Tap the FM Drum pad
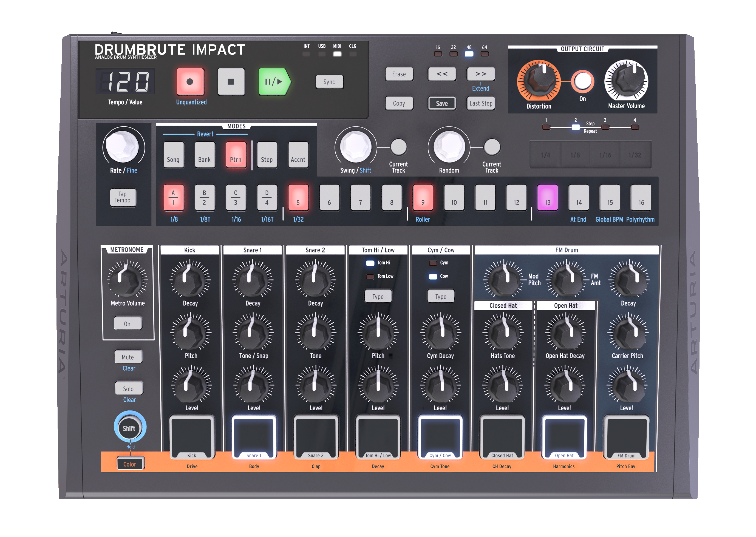This screenshot has height=537, width=756. tap(626, 436)
